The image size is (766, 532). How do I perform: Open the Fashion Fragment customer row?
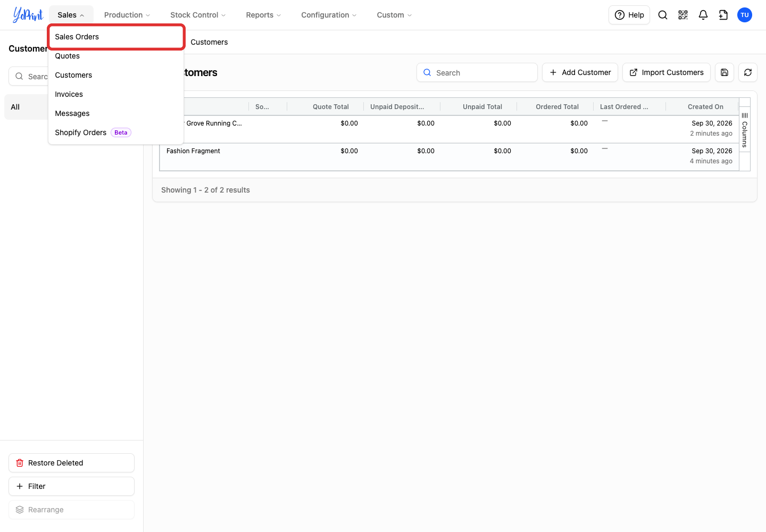click(449, 157)
